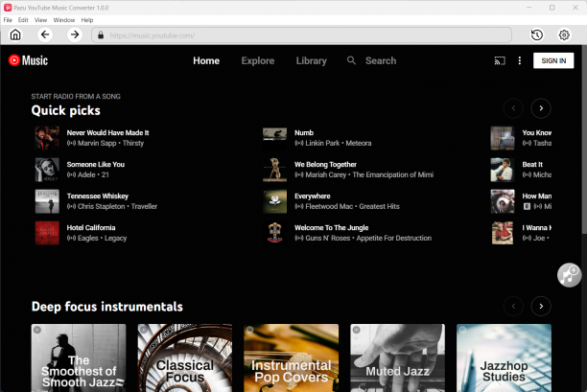Open The Smoothest of Smooth Jazz playlist

pyautogui.click(x=79, y=357)
